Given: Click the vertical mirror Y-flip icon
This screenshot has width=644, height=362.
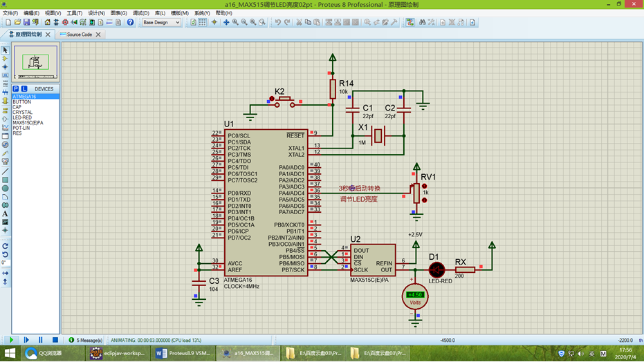Looking at the screenshot, I should (5, 282).
